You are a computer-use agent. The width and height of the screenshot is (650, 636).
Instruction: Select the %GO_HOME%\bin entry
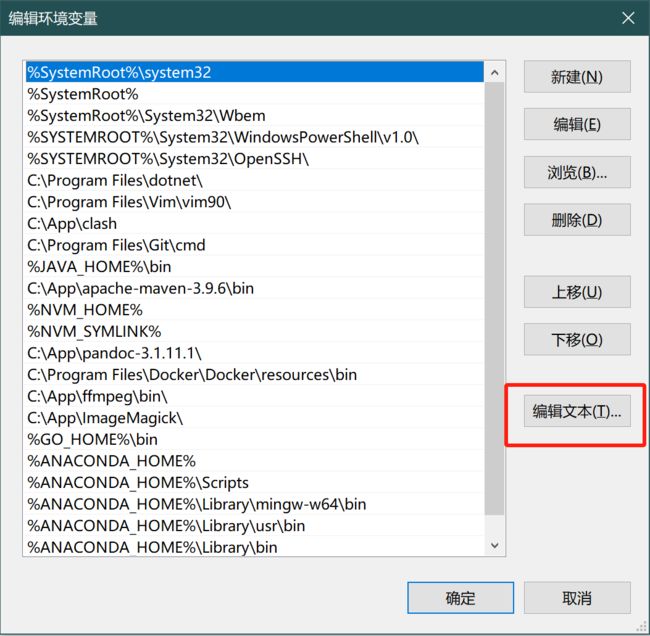tap(254, 439)
